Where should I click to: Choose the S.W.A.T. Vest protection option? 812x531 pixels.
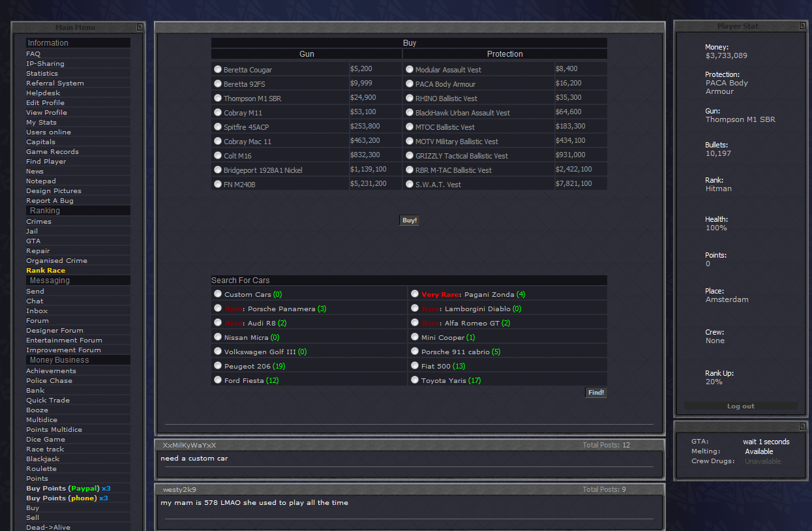coord(410,184)
